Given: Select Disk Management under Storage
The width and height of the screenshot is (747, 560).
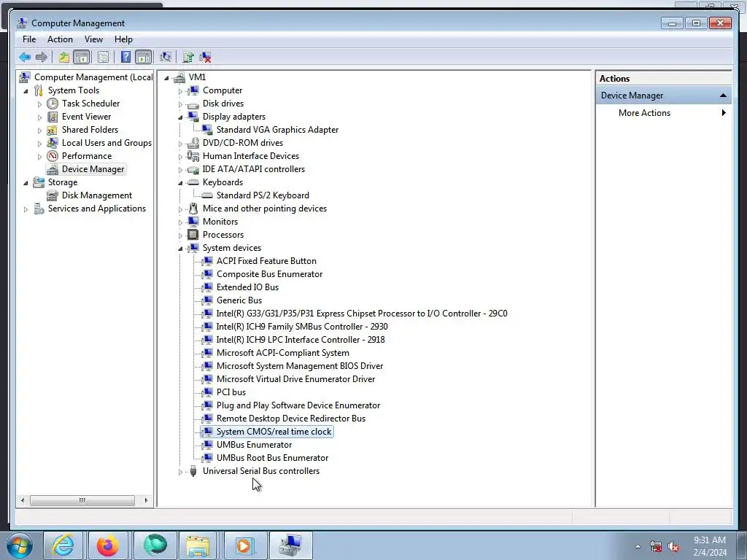Looking at the screenshot, I should (97, 195).
